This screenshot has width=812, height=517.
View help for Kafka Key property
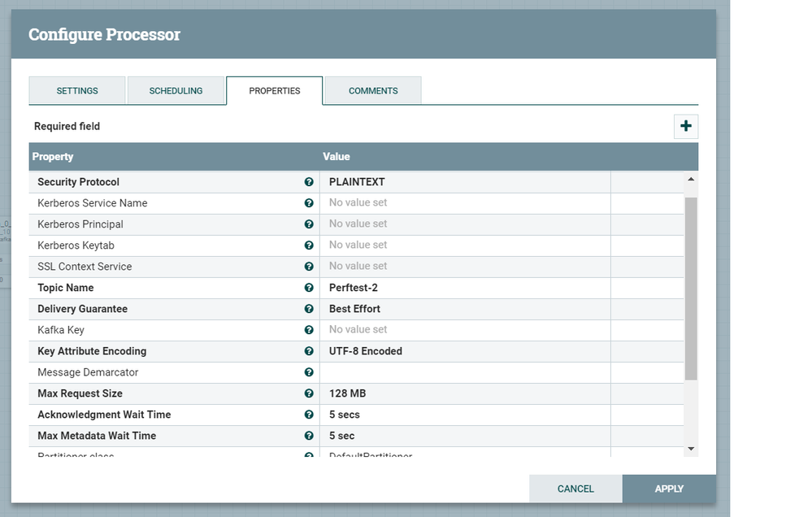[308, 329]
